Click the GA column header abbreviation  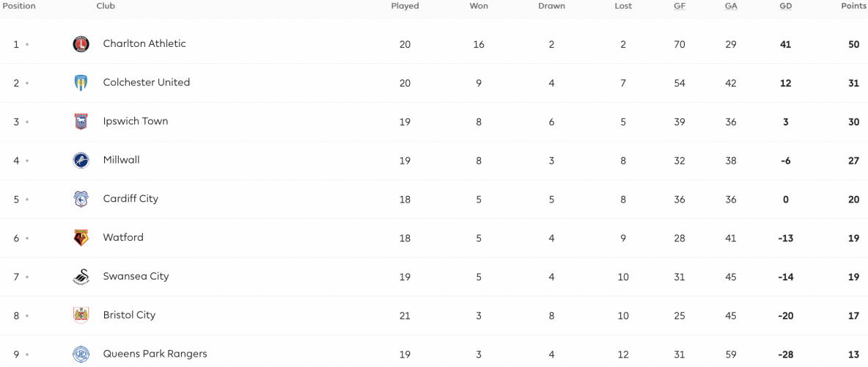[x=731, y=6]
